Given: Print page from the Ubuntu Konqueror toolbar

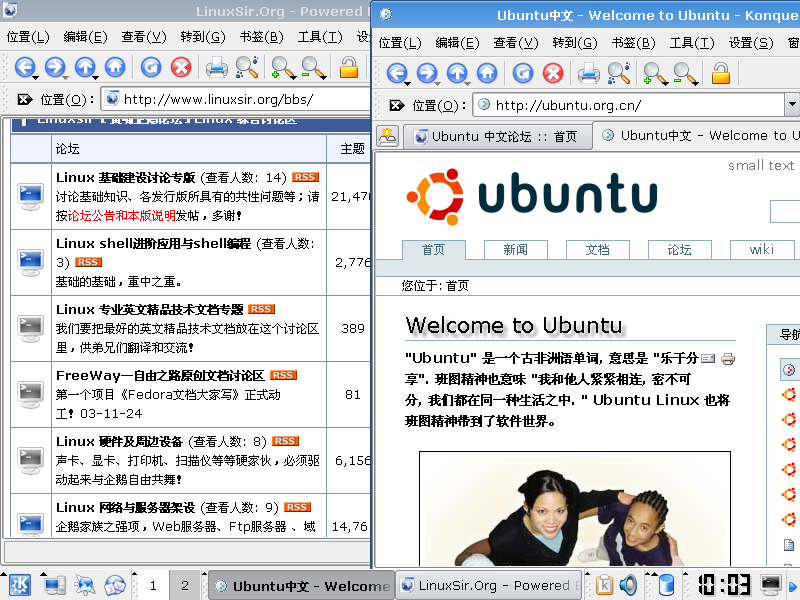Looking at the screenshot, I should (x=588, y=73).
